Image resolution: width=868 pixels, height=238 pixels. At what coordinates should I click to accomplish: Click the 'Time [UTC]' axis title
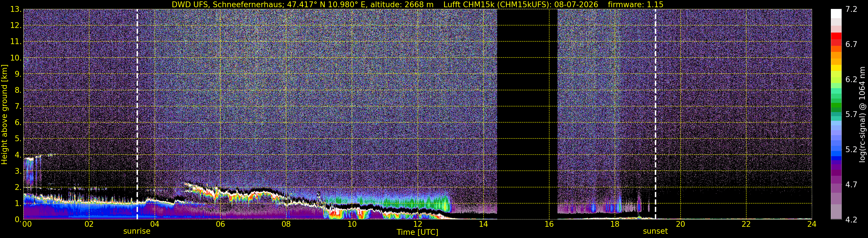coord(417,232)
